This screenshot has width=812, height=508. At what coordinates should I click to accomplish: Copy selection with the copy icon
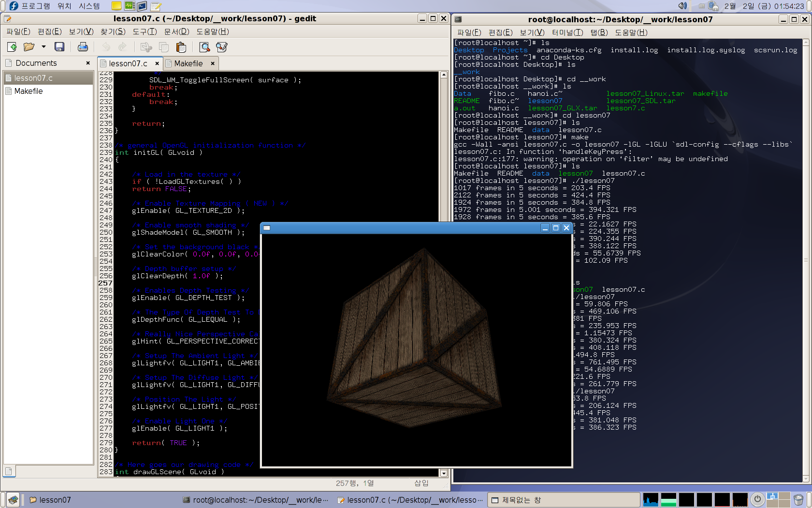click(x=164, y=47)
